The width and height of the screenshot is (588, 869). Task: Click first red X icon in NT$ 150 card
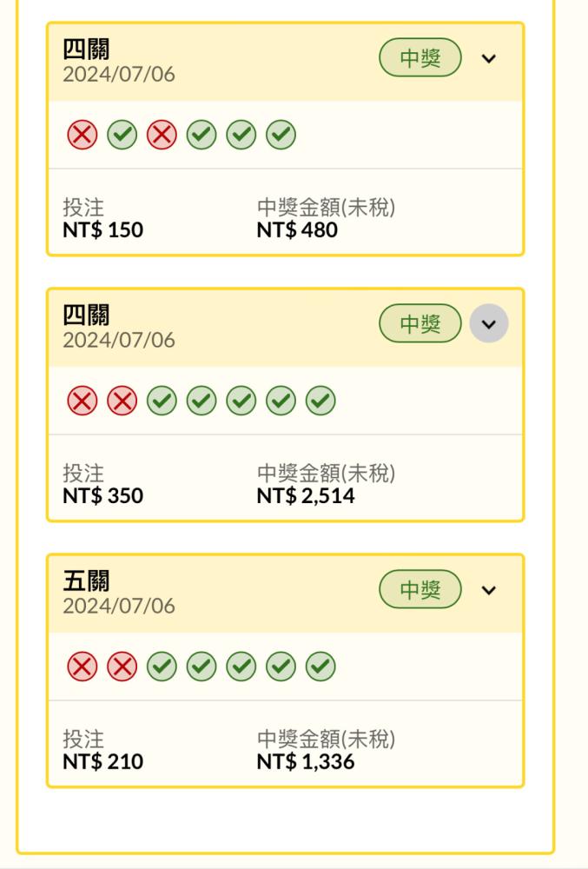point(83,135)
